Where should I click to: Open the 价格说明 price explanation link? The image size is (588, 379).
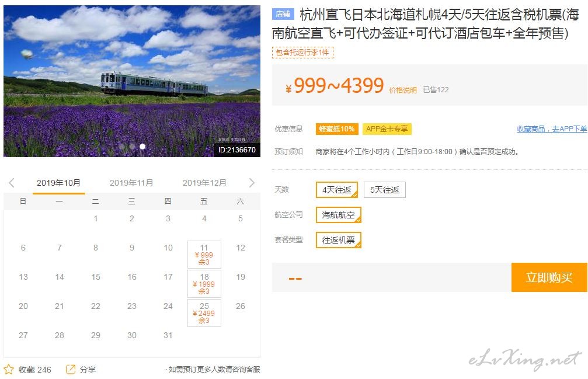click(403, 90)
